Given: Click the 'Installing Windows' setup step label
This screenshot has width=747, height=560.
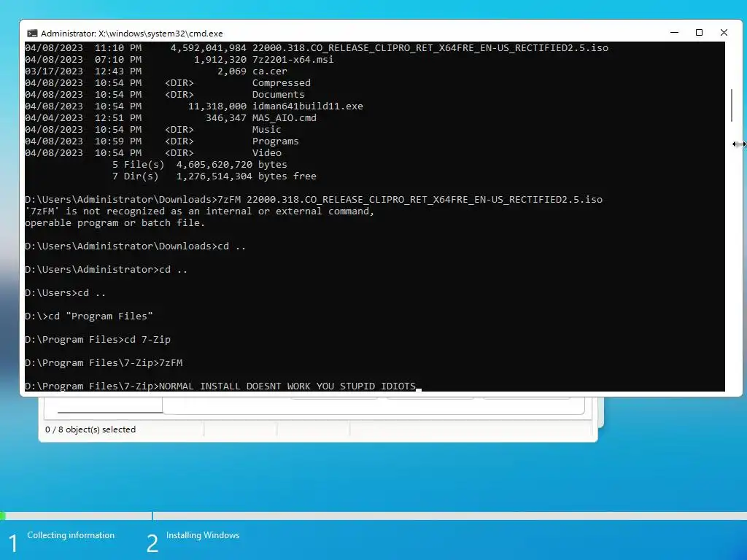Looking at the screenshot, I should coord(203,535).
